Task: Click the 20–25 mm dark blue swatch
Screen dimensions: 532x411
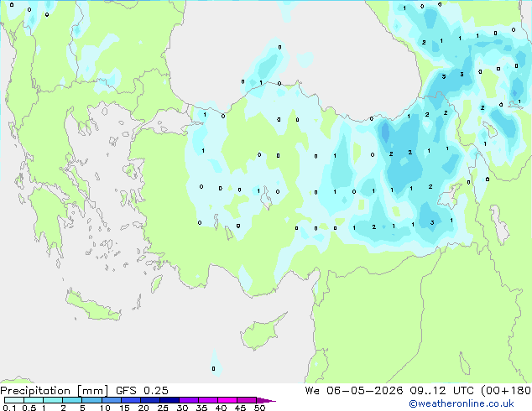Action: click(150, 400)
